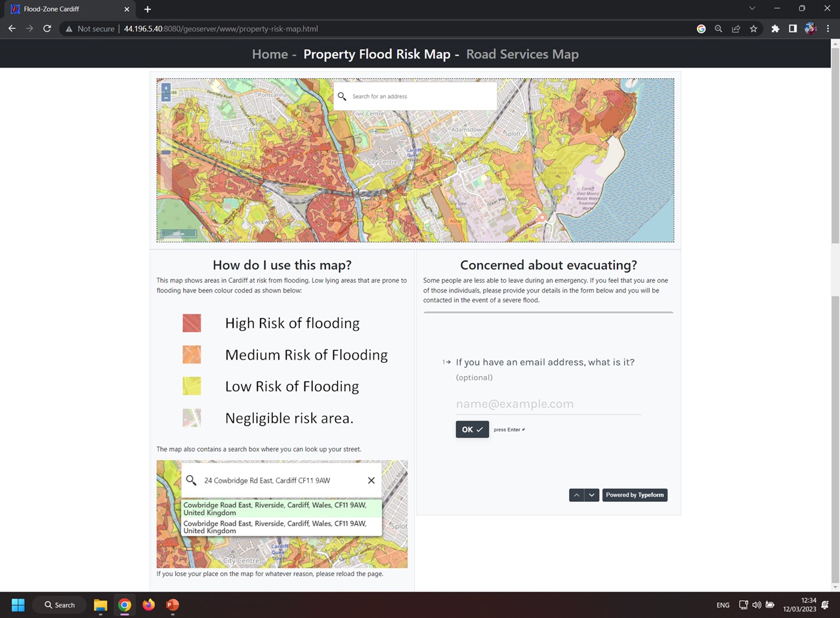The width and height of the screenshot is (840, 618).
Task: Click the network tray icon
Action: pos(744,605)
